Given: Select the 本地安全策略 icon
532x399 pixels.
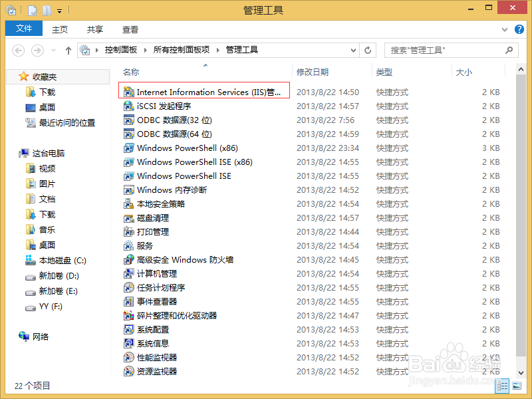Looking at the screenshot, I should (x=128, y=203).
